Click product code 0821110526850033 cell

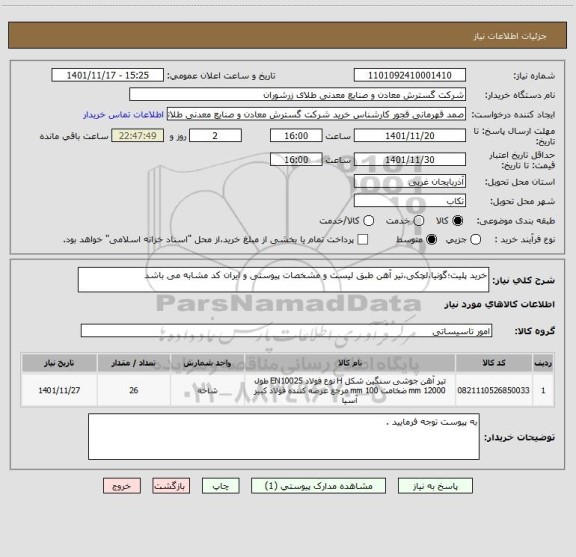(x=494, y=390)
